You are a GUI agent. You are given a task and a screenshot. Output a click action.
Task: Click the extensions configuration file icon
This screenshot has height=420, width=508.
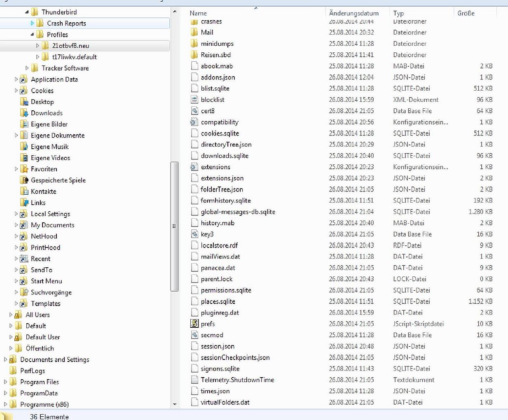pyautogui.click(x=194, y=167)
